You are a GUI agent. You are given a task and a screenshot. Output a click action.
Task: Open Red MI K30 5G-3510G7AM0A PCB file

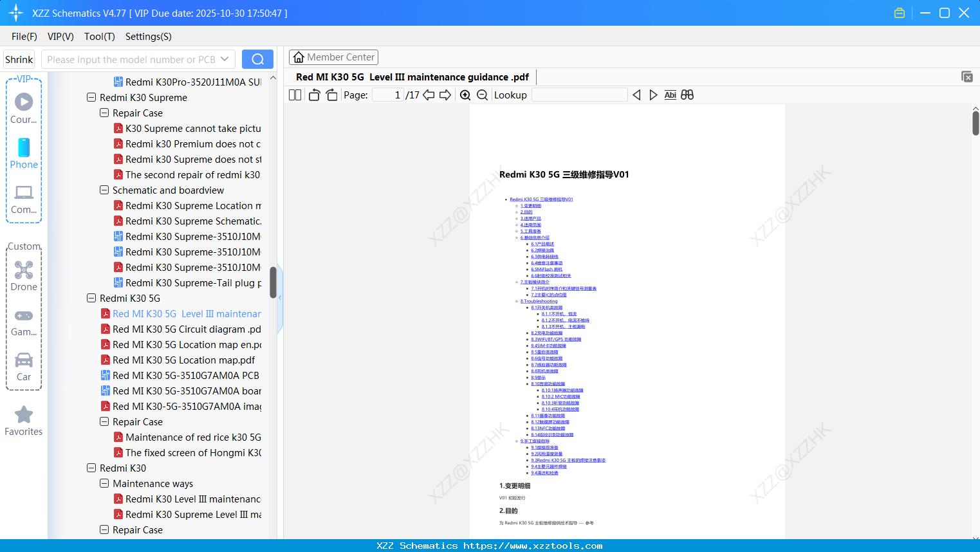[x=180, y=376]
